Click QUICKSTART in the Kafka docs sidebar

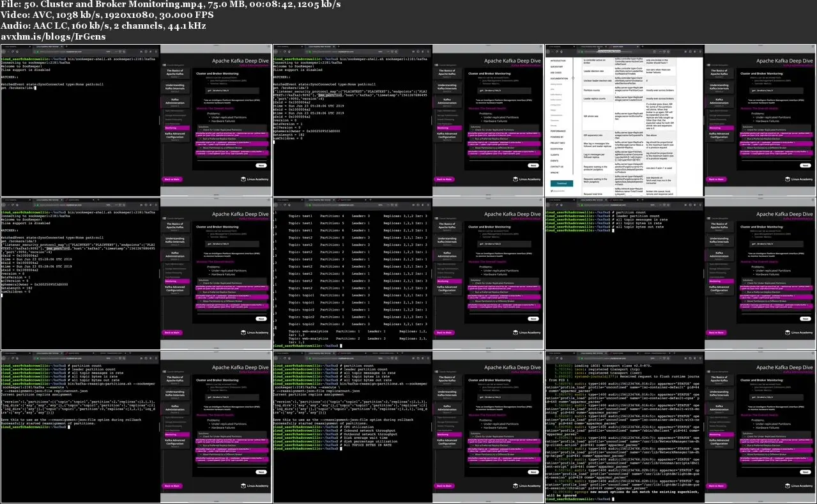tap(557, 66)
